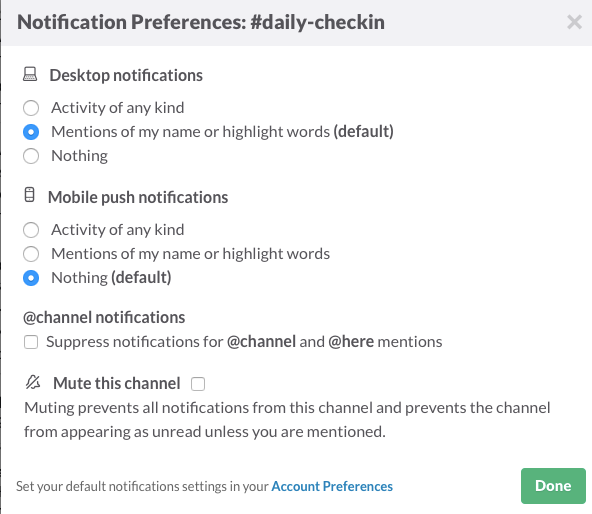
Task: Check the Mute this channel checkbox
Action: 198,384
